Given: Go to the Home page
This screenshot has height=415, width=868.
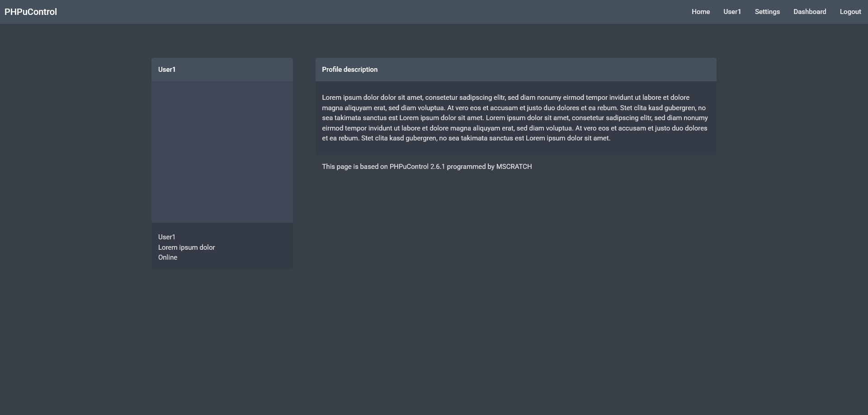Looking at the screenshot, I should pyautogui.click(x=700, y=12).
